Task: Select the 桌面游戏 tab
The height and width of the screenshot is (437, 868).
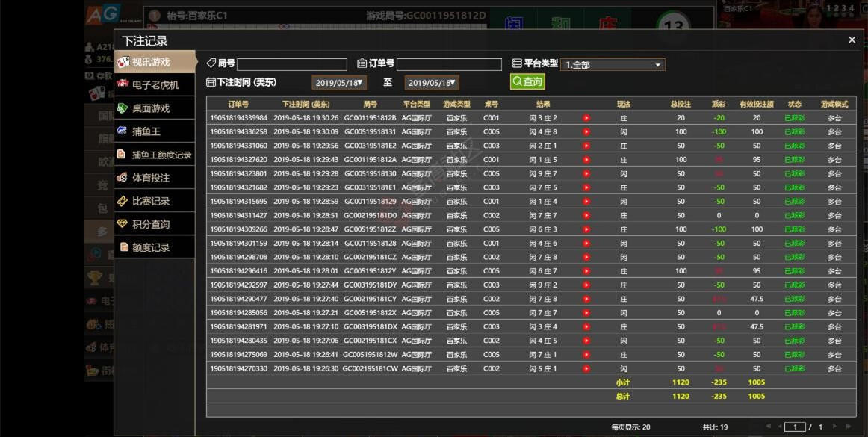Action: [x=155, y=108]
